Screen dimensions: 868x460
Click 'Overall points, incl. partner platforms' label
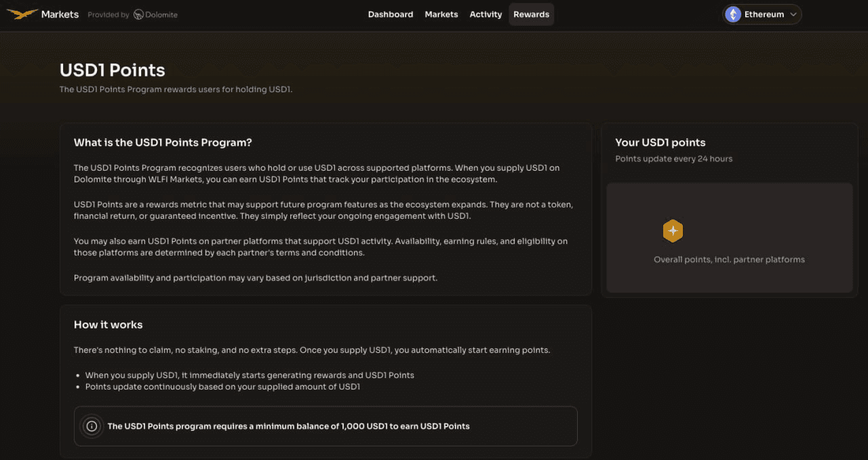729,259
